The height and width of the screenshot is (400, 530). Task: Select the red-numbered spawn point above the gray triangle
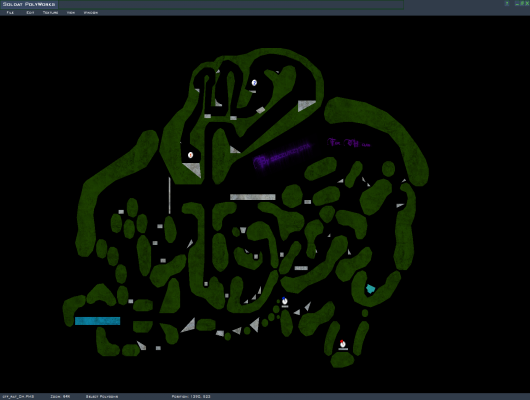click(190, 155)
